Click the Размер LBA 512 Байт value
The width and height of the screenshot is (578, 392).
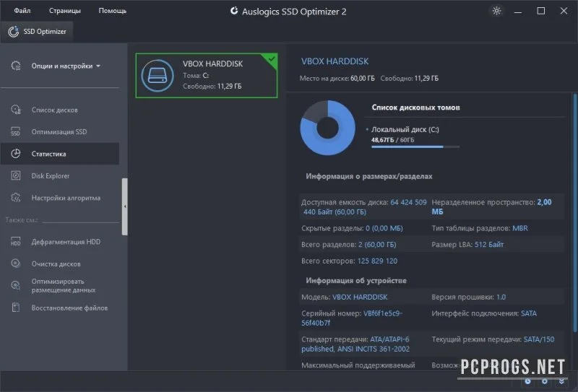click(x=489, y=244)
